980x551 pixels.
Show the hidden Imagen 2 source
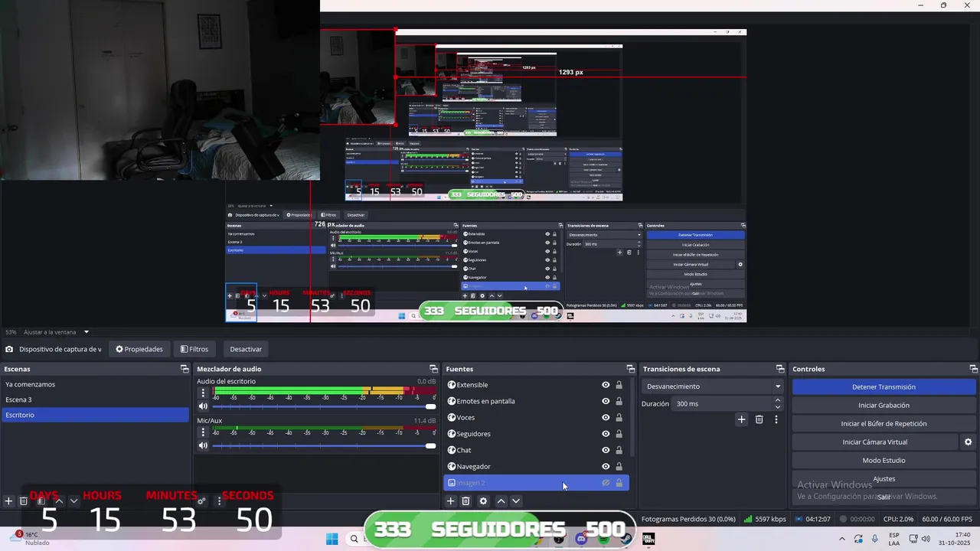click(606, 483)
